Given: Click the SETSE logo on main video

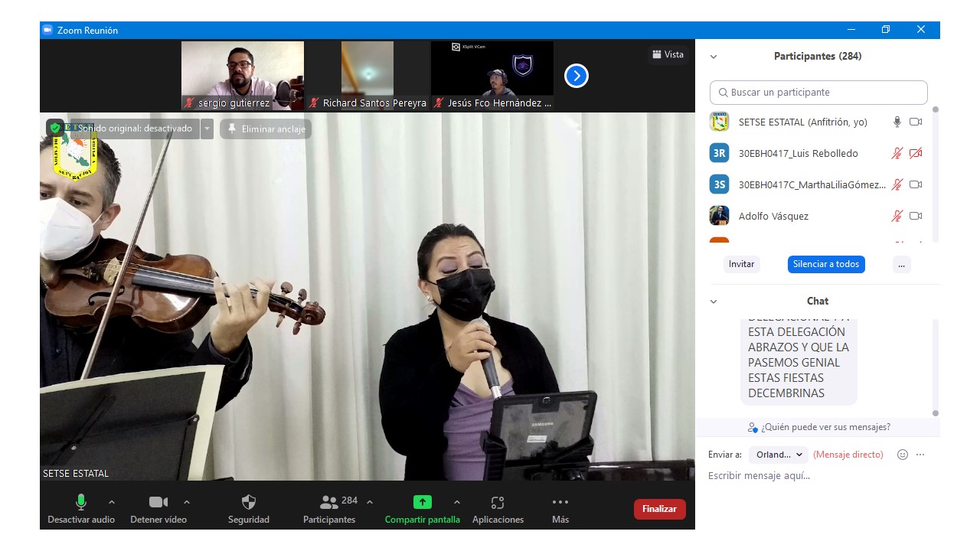Looking at the screenshot, I should [x=75, y=152].
